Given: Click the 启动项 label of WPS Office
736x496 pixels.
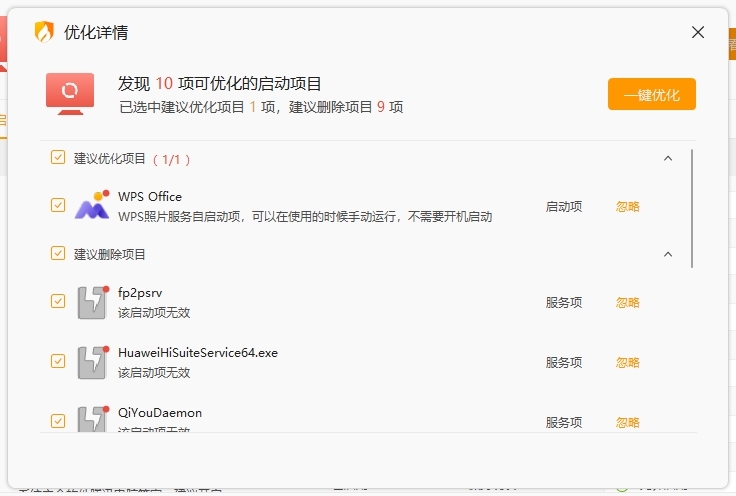Looking at the screenshot, I should tap(564, 206).
